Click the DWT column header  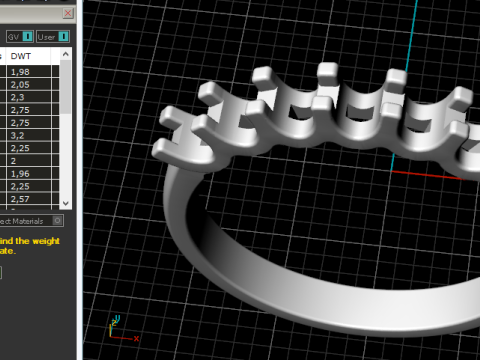pos(29,56)
